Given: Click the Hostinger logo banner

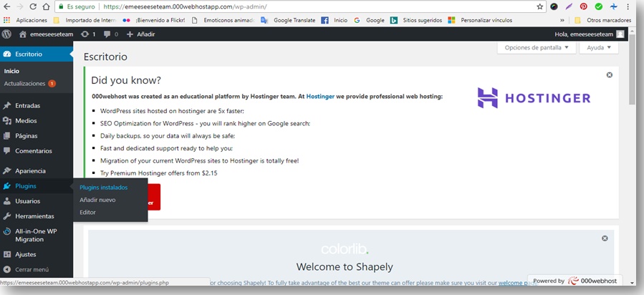Looking at the screenshot, I should click(x=534, y=98).
